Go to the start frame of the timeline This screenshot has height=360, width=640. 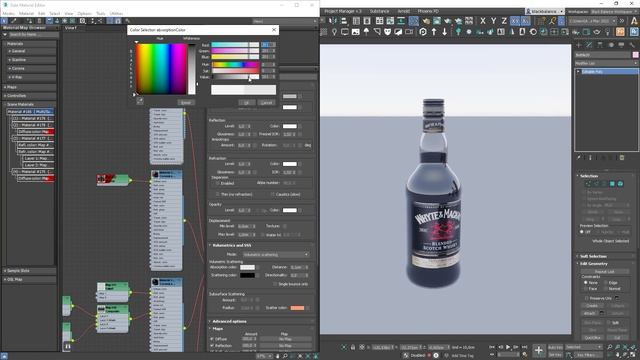click(492, 347)
